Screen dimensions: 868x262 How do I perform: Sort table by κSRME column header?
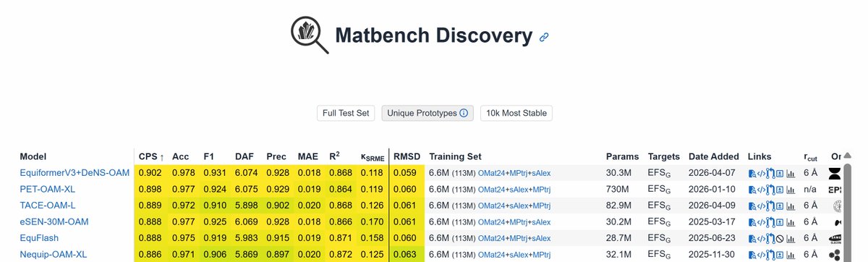click(373, 157)
